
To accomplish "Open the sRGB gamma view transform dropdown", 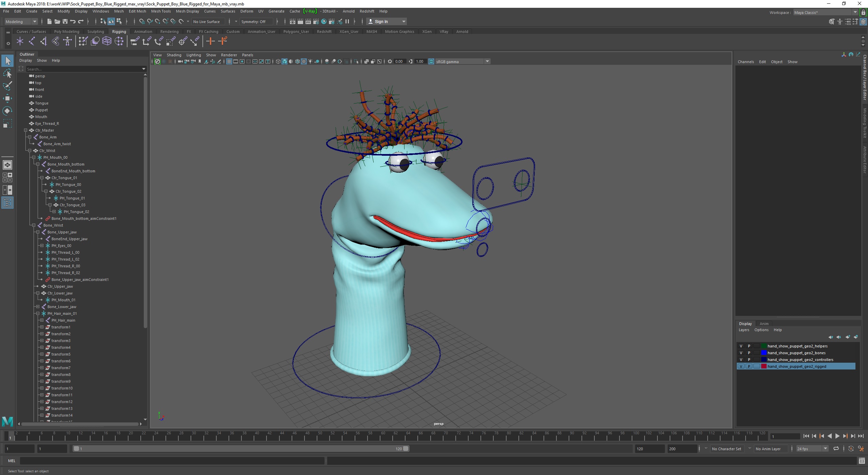I will [462, 61].
